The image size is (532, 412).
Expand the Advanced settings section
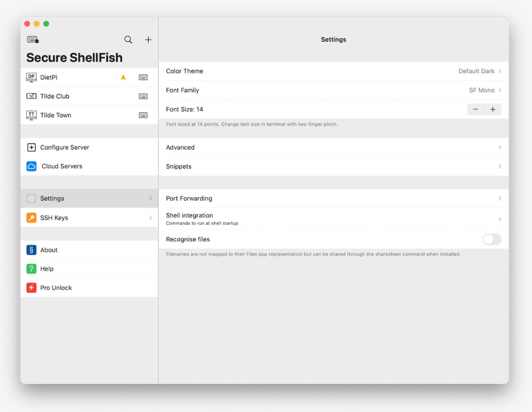tap(333, 147)
